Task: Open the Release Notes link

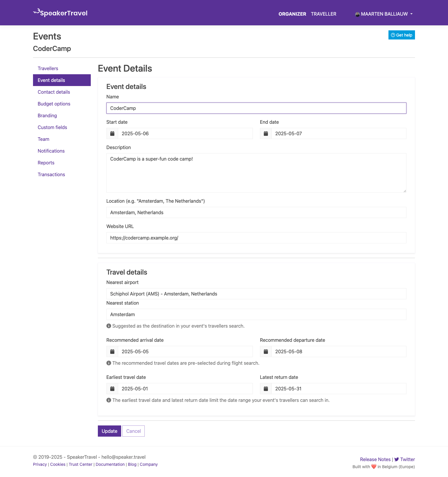Action: [375, 460]
